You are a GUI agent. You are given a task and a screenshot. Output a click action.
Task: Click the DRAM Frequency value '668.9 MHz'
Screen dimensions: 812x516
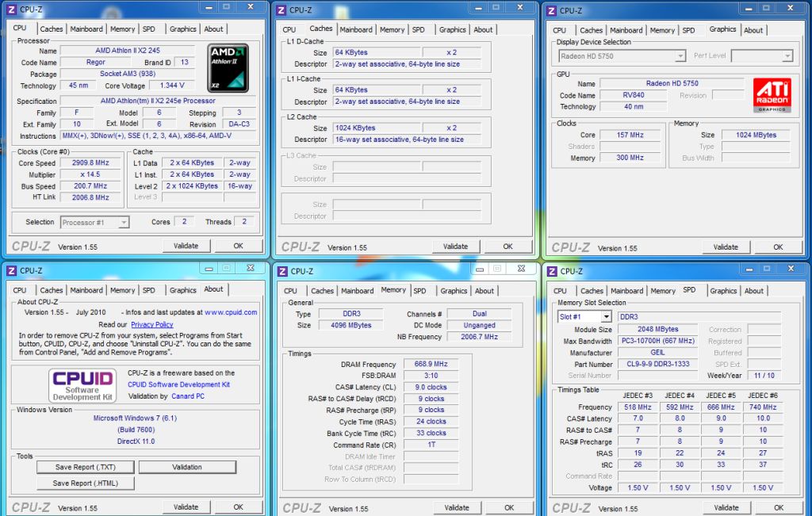pos(431,364)
